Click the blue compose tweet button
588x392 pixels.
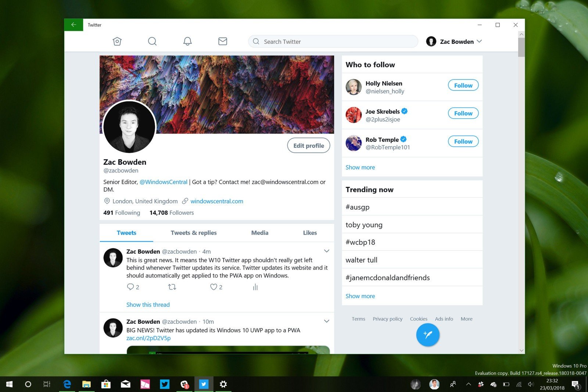pyautogui.click(x=428, y=335)
